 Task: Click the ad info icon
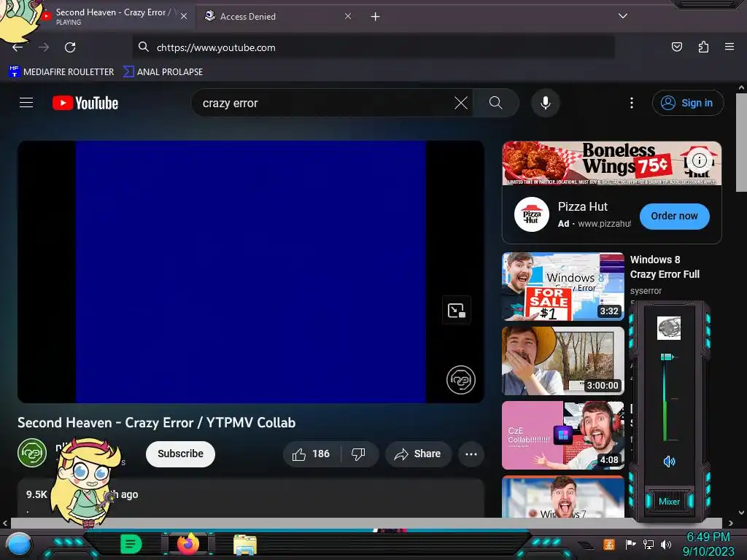[699, 160]
